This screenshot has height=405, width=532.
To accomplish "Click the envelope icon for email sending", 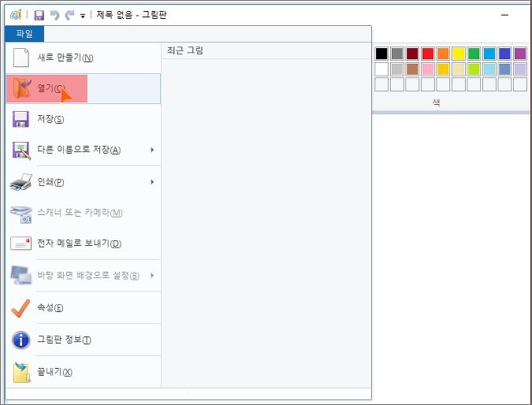I will tap(20, 243).
